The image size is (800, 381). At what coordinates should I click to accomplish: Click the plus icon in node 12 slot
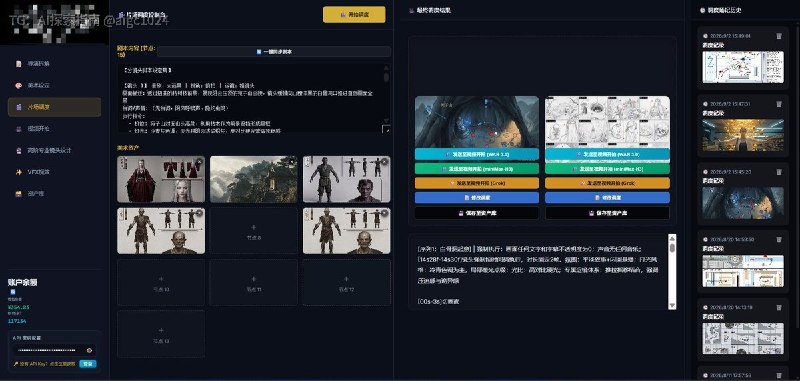346,279
